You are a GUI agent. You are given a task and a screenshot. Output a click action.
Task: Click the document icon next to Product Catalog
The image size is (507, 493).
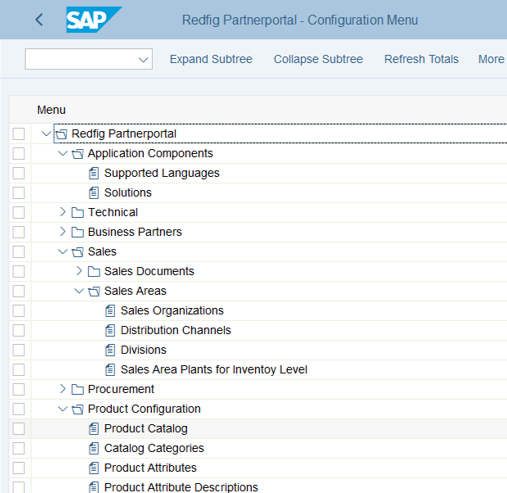tap(94, 429)
